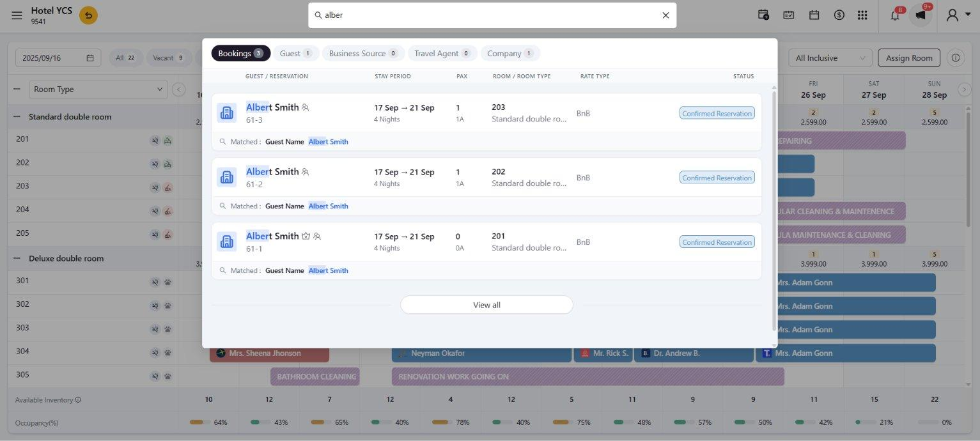Viewport: 980px width, 441px height.
Task: Click pet-friendly paw icon for room 304
Action: pyautogui.click(x=167, y=352)
